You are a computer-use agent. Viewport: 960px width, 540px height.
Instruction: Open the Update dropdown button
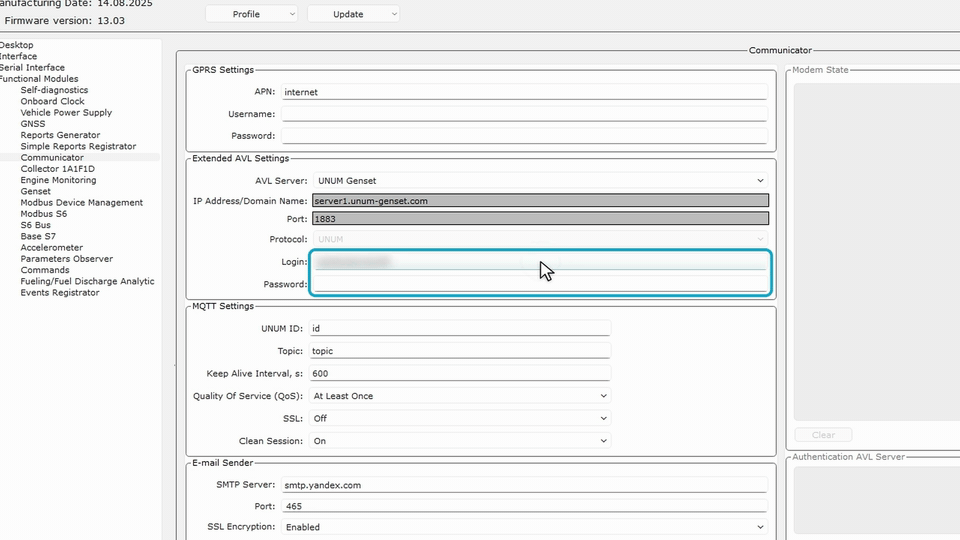pyautogui.click(x=353, y=14)
